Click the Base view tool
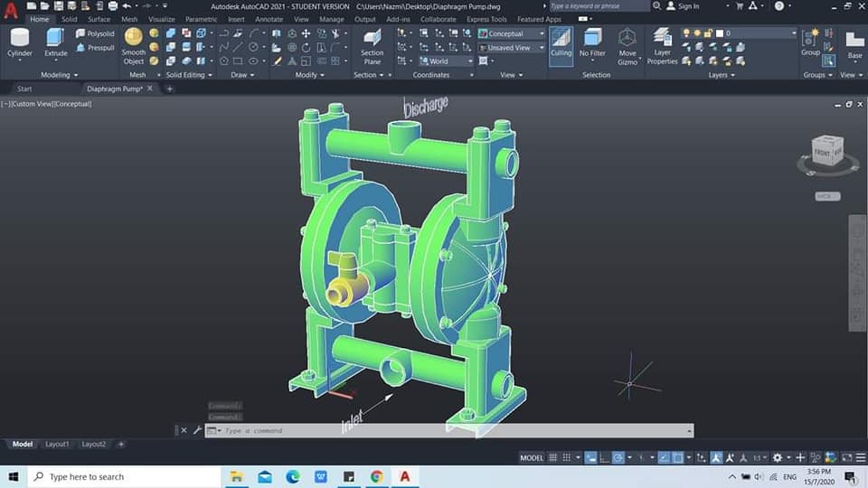 (x=854, y=45)
